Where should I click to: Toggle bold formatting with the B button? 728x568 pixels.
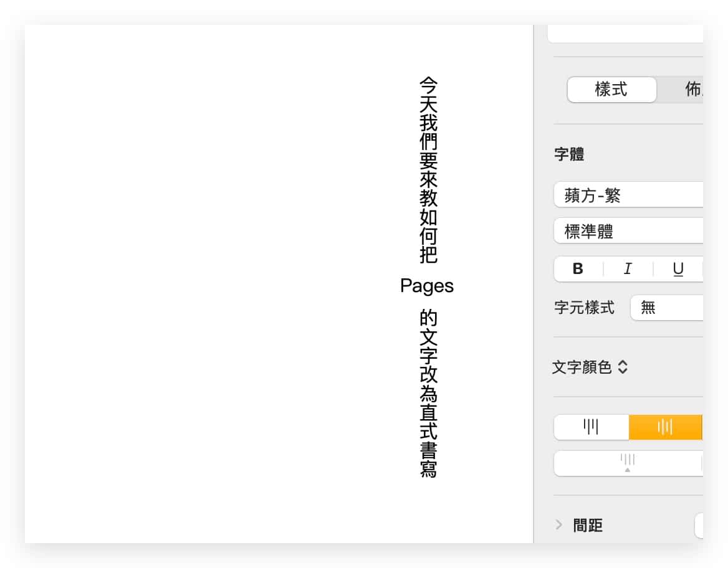578,269
